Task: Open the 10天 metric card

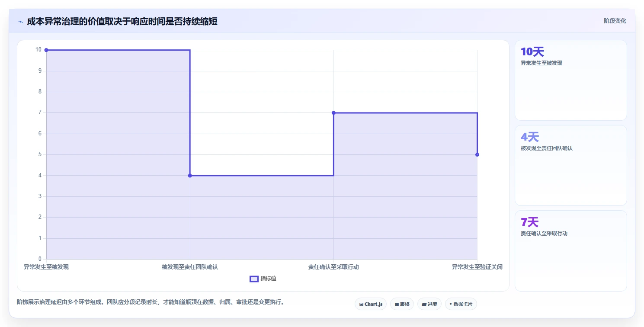Action: point(570,80)
